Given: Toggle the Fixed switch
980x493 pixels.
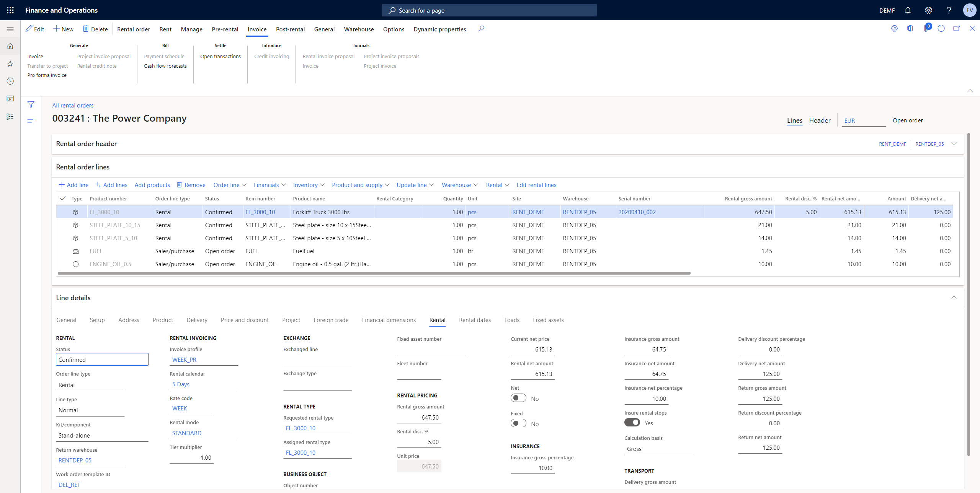Looking at the screenshot, I should tap(518, 423).
